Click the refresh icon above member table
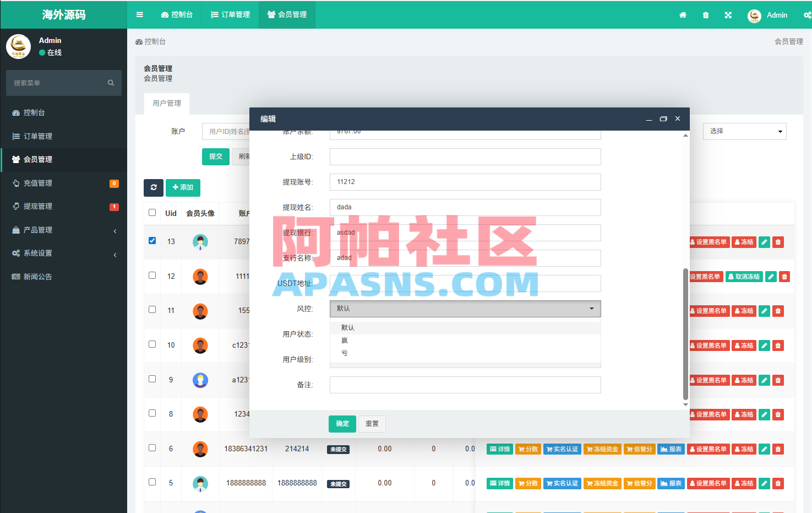Viewport: 812px width, 513px height. tap(154, 187)
